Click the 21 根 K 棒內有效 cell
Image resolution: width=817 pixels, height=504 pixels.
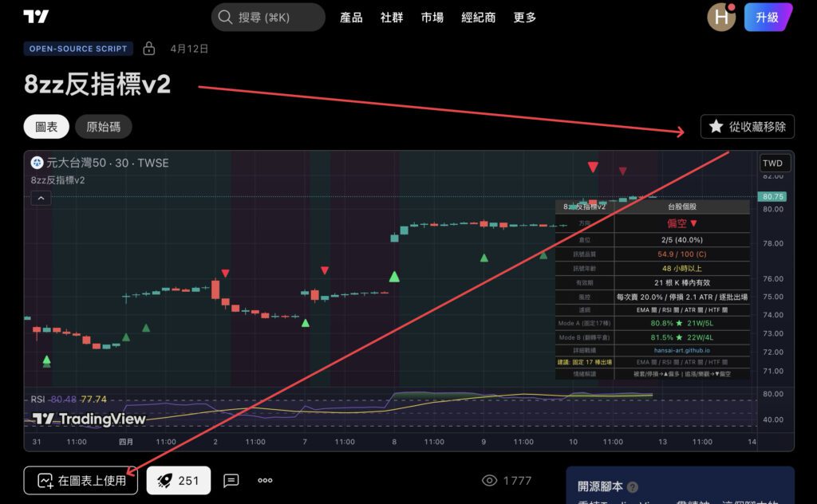point(681,283)
